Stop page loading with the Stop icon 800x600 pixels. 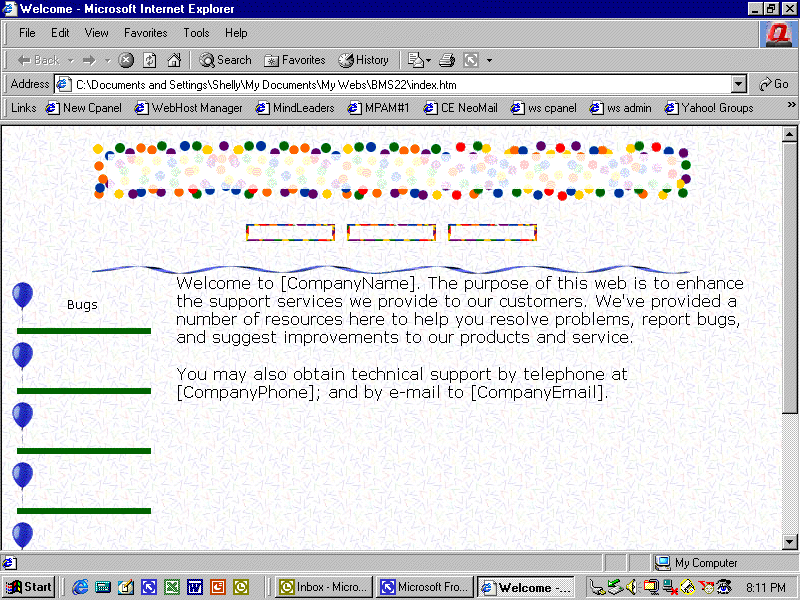[126, 60]
